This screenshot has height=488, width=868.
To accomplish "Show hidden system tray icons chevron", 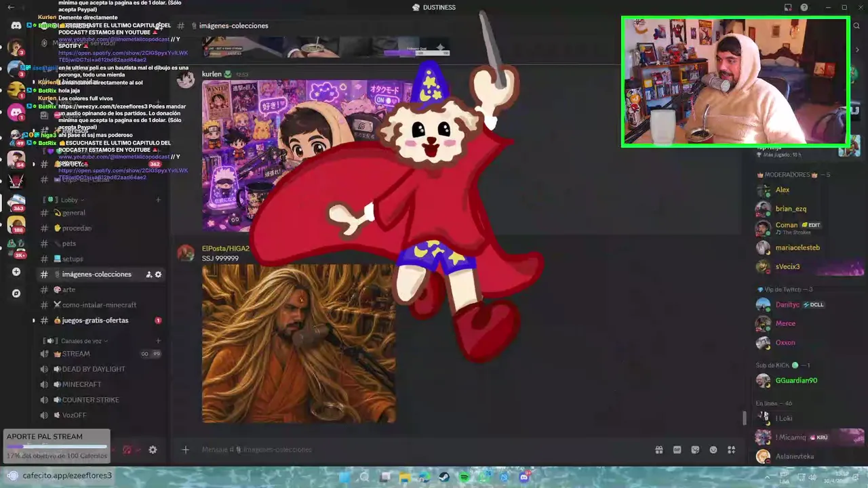I will pyautogui.click(x=766, y=477).
